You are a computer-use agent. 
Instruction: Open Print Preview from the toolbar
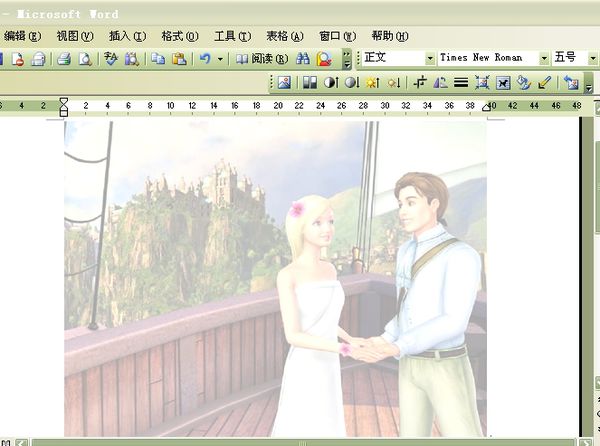(85, 59)
